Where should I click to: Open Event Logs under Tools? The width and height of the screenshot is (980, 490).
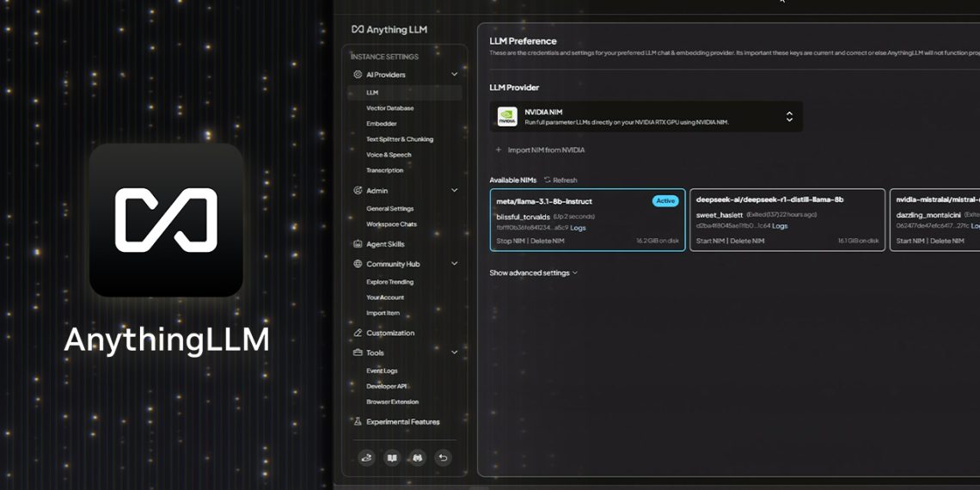point(382,371)
